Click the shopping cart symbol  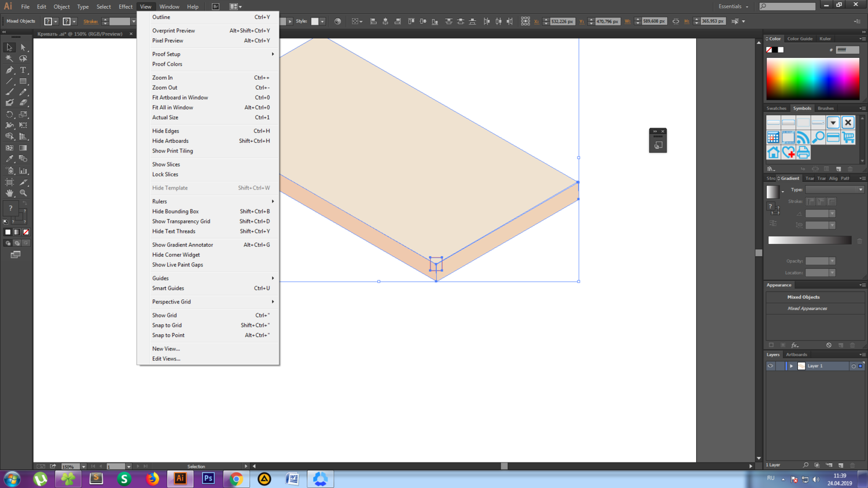[x=848, y=138]
